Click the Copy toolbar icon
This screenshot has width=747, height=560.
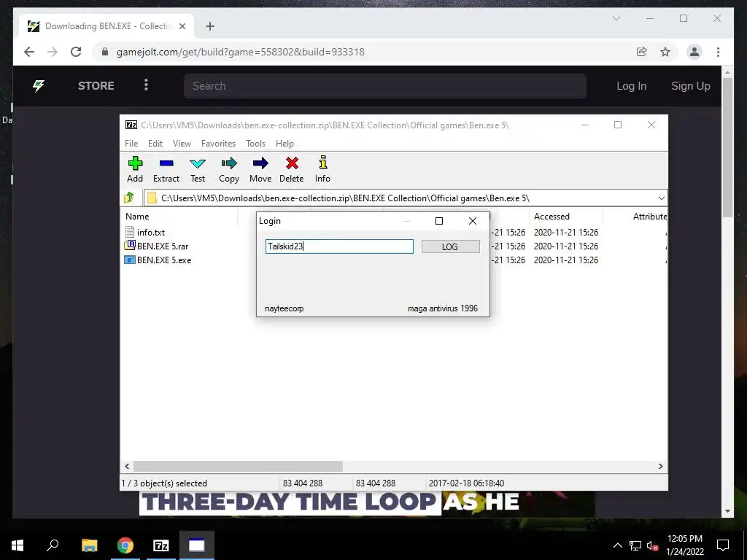[229, 164]
